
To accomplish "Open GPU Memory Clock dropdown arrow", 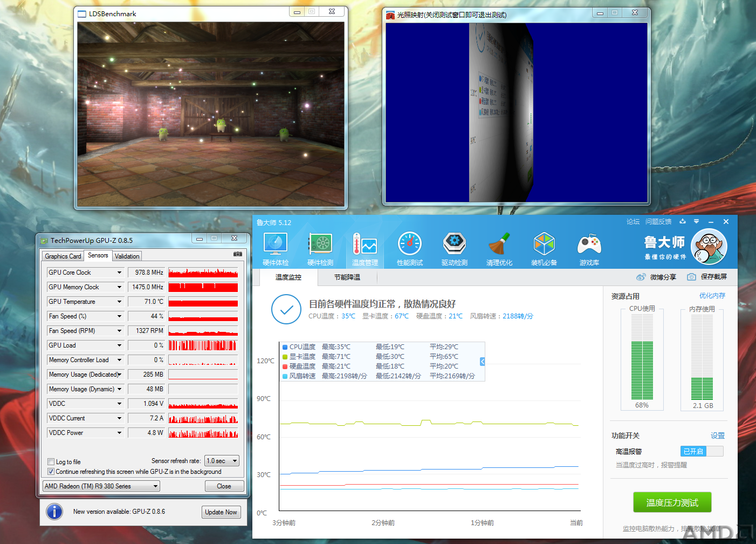I will [119, 287].
